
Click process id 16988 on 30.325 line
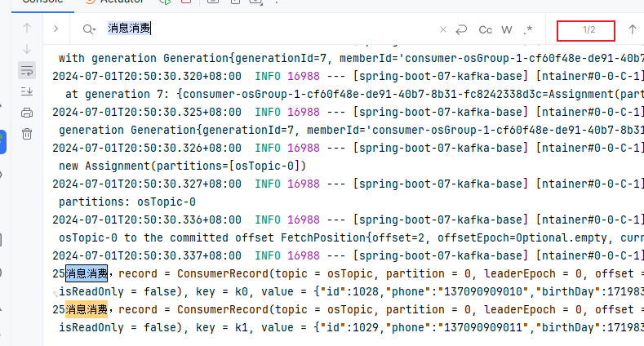304,112
